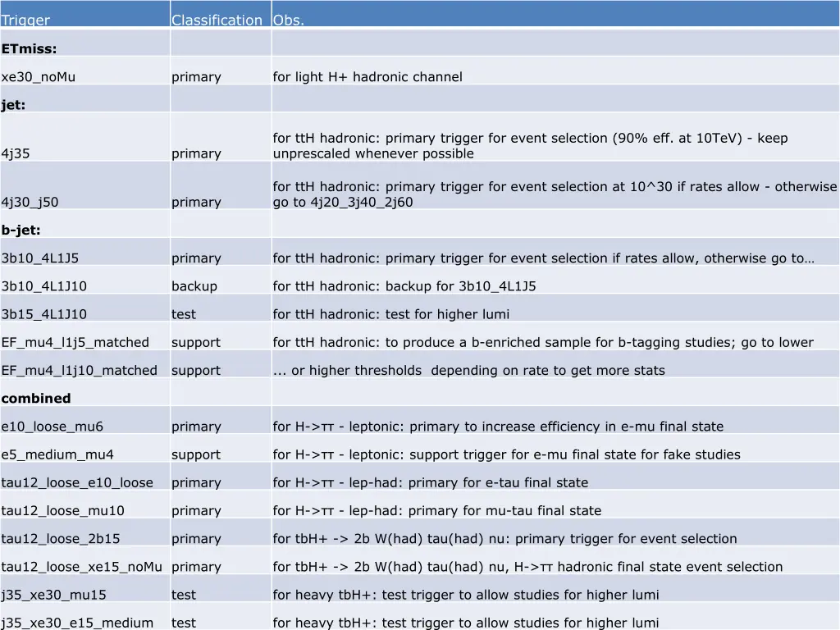Image resolution: width=840 pixels, height=630 pixels.
Task: Click the 'Obs.' column header
Action: coord(555,13)
